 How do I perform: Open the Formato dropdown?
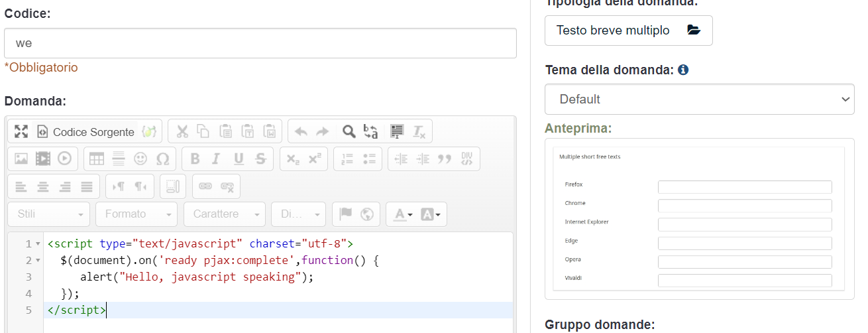pyautogui.click(x=136, y=214)
